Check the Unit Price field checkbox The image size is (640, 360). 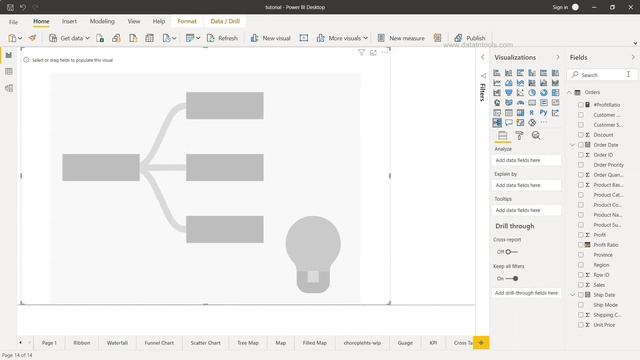click(581, 325)
